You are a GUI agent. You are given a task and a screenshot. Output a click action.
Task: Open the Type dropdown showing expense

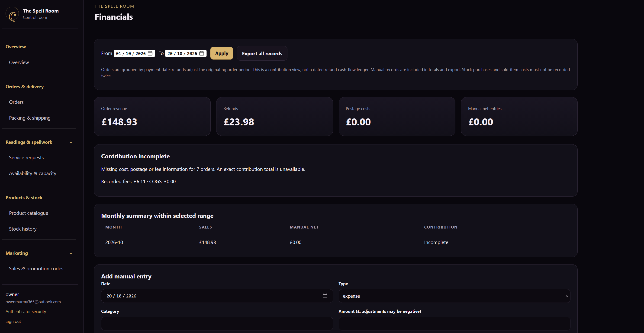pos(454,296)
